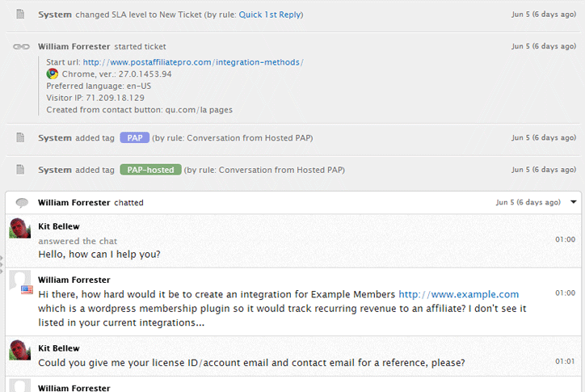The width and height of the screenshot is (585, 392).
Task: Open the postaffiliatepro integration-methods start URL
Action: click(192, 61)
